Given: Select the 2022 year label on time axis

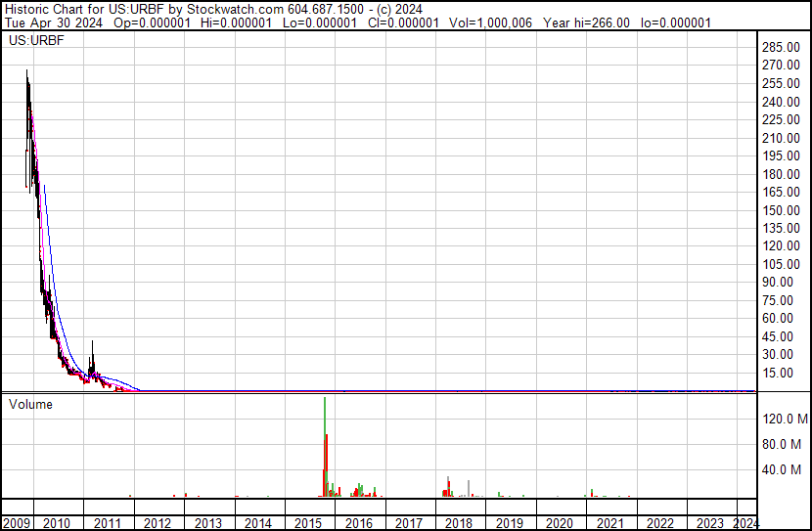Looking at the screenshot, I should 660,523.
